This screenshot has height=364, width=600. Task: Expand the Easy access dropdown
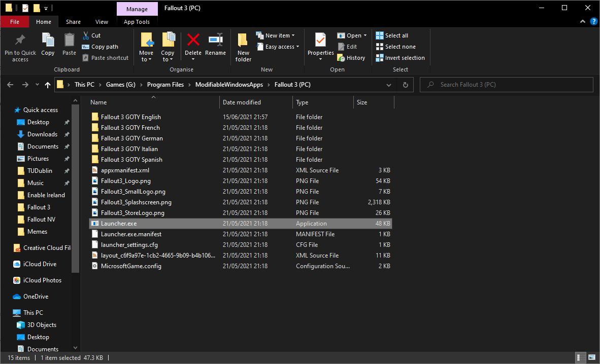coord(297,47)
